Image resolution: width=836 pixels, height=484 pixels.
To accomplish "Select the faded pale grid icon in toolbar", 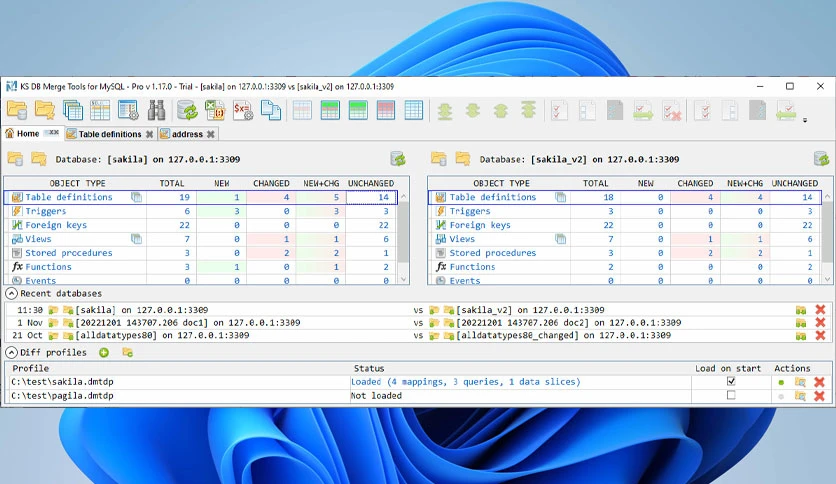I will [x=302, y=110].
